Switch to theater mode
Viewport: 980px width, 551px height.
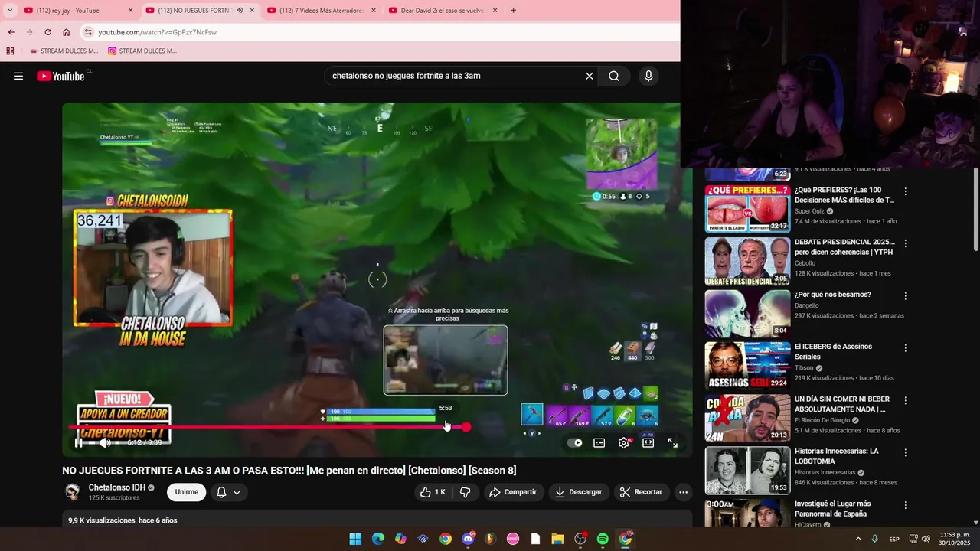(648, 442)
